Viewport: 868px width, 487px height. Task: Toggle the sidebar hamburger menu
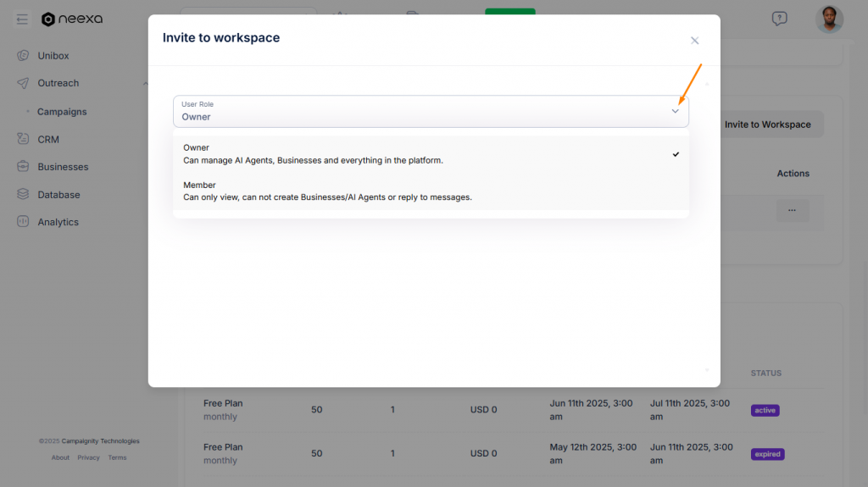pos(22,19)
